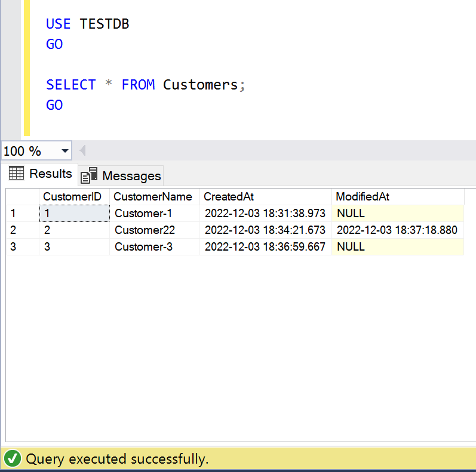Open the 100 % zoom dropdown

point(65,151)
